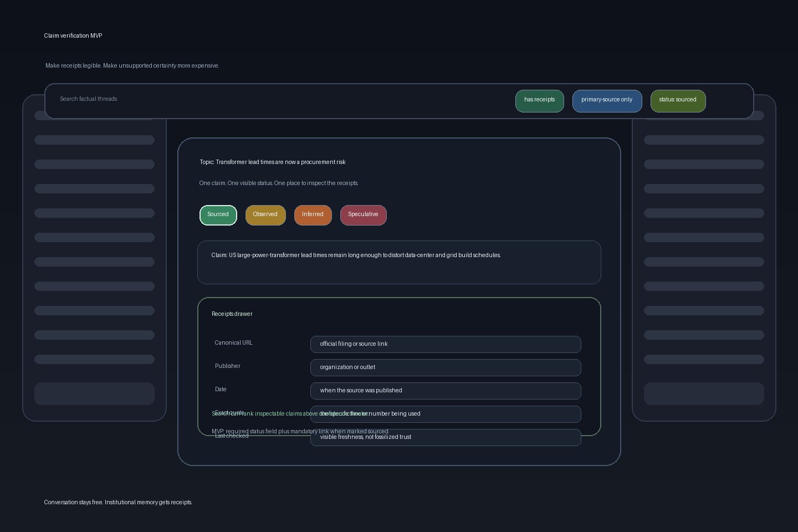The image size is (798, 532).
Task: Mark the claim as Observed
Action: (x=265, y=215)
